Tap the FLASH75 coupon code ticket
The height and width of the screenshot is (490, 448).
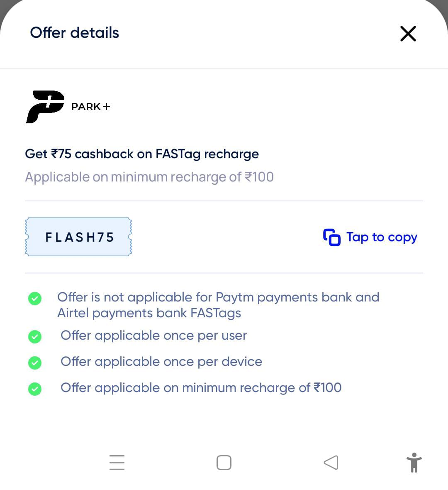click(x=79, y=237)
